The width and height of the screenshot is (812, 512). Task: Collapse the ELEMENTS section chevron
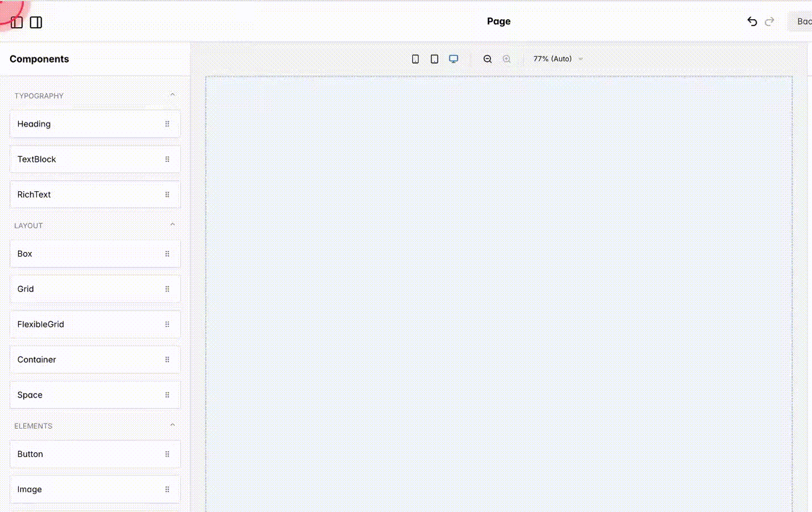(173, 425)
